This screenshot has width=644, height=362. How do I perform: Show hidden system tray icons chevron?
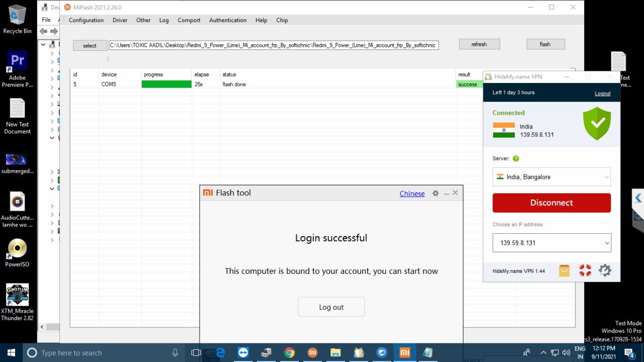pyautogui.click(x=543, y=352)
